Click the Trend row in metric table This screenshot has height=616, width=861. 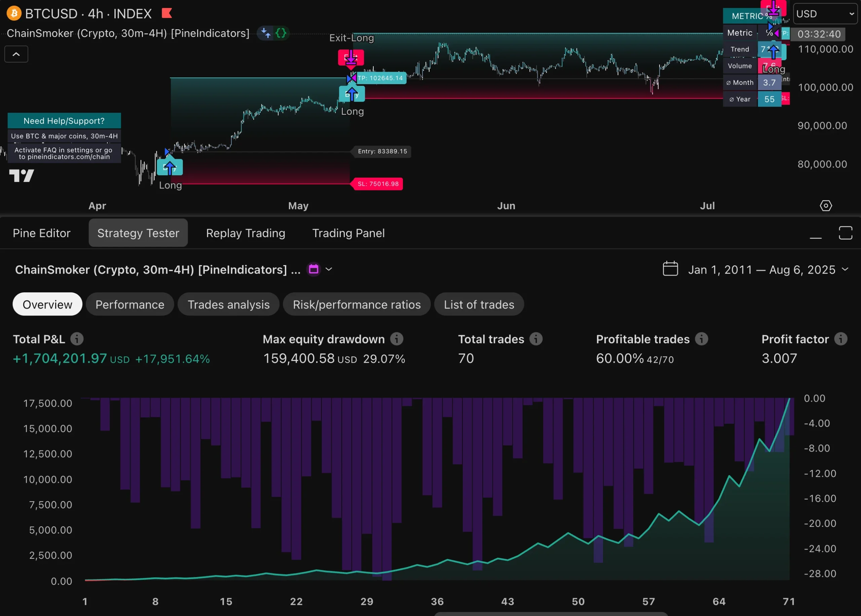[752, 49]
